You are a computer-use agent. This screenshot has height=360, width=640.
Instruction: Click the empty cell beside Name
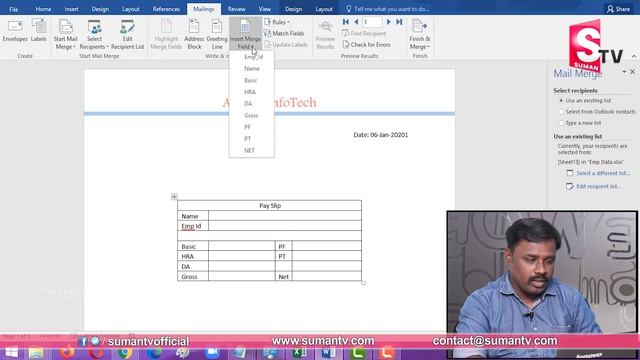285,216
